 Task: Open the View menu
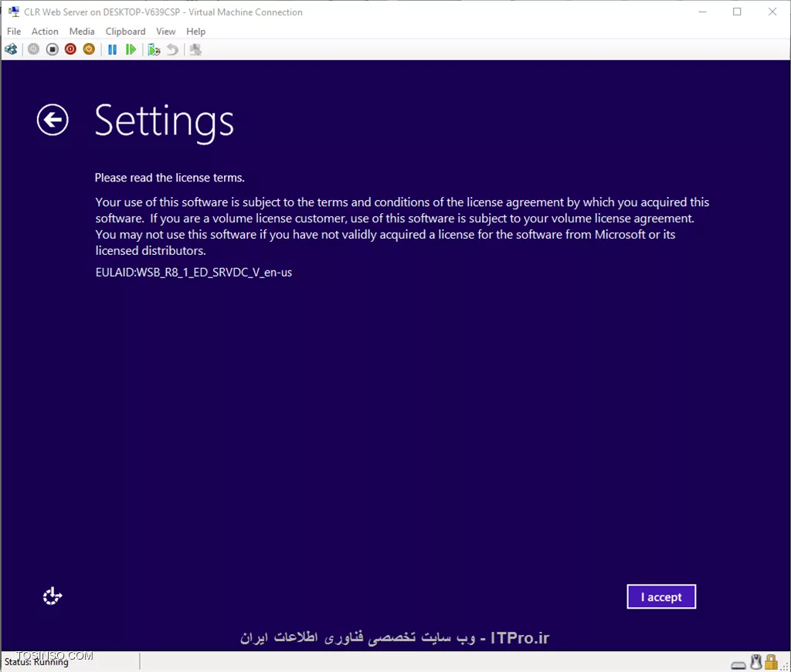coord(165,32)
